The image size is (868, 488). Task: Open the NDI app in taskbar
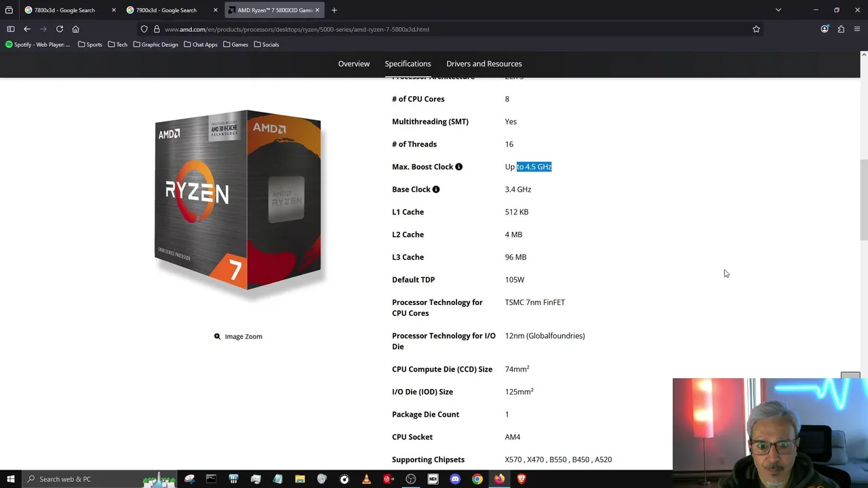click(x=433, y=479)
